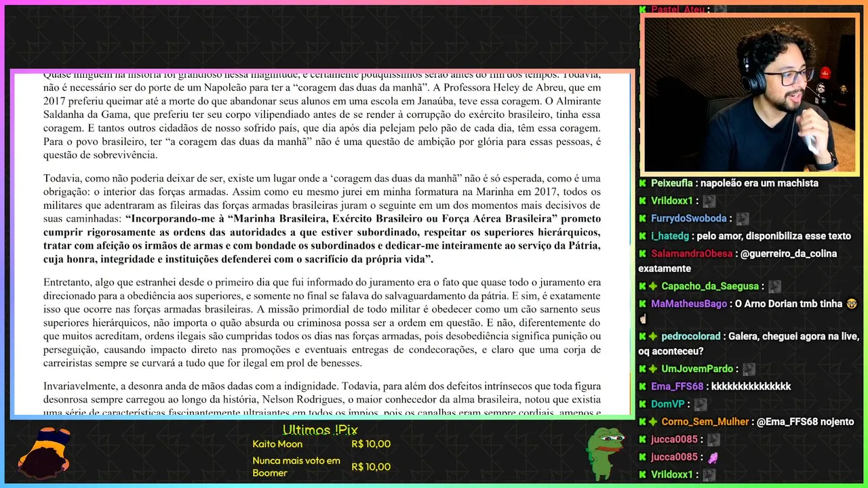Click the K badge beside Peixeufla
The width and height of the screenshot is (868, 488).
[642, 184]
